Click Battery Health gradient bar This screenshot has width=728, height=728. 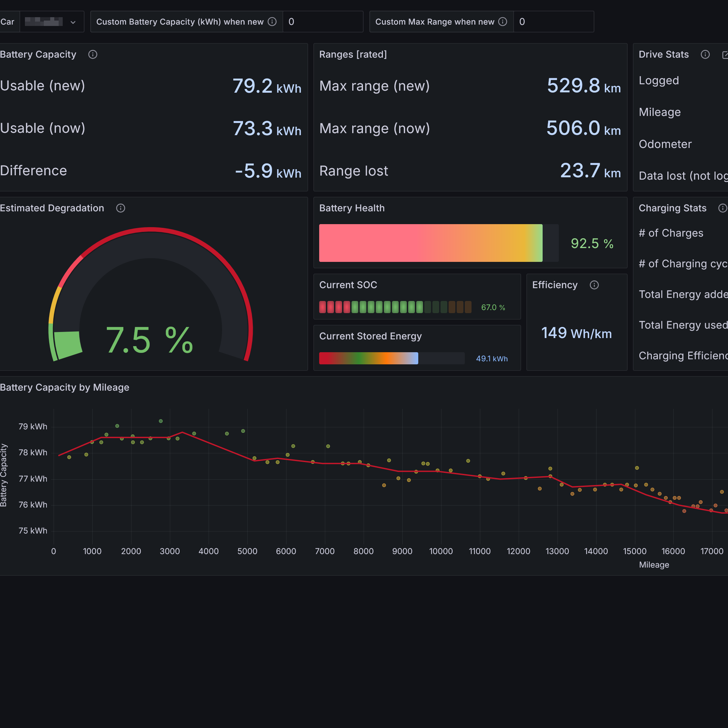pyautogui.click(x=430, y=243)
